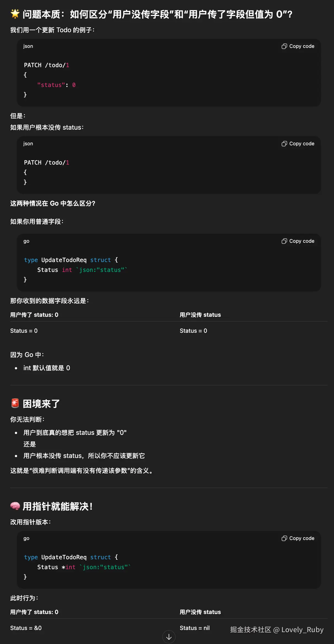Viewport: 334px width, 644px height.
Task: Select the go label above the plain struct code
Action: coord(26,241)
